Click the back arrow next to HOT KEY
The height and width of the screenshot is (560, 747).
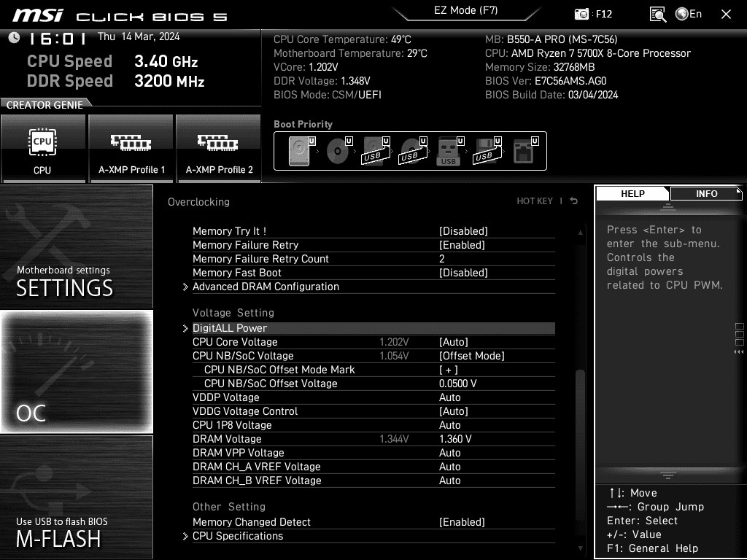pyautogui.click(x=573, y=201)
